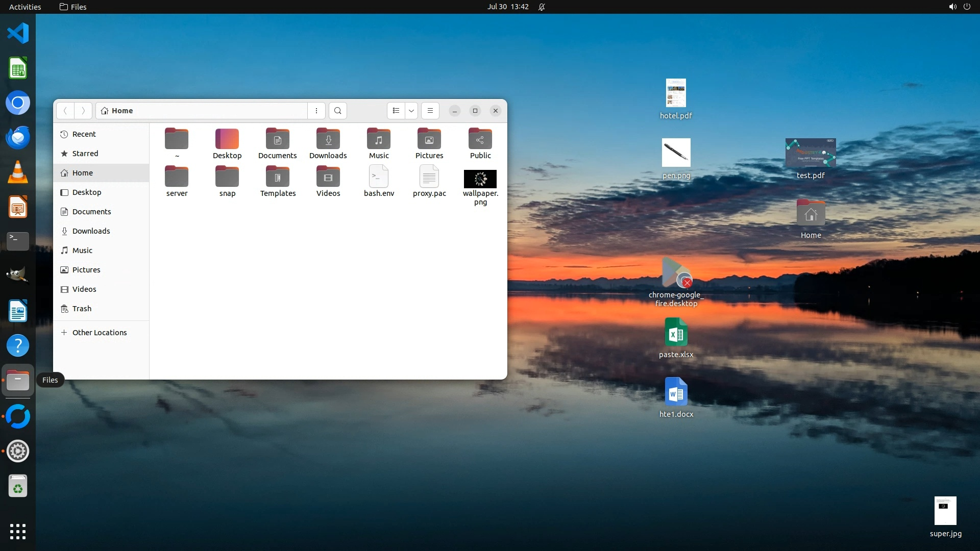The width and height of the screenshot is (980, 551).
Task: Click the Home path bar field
Action: [202, 111]
